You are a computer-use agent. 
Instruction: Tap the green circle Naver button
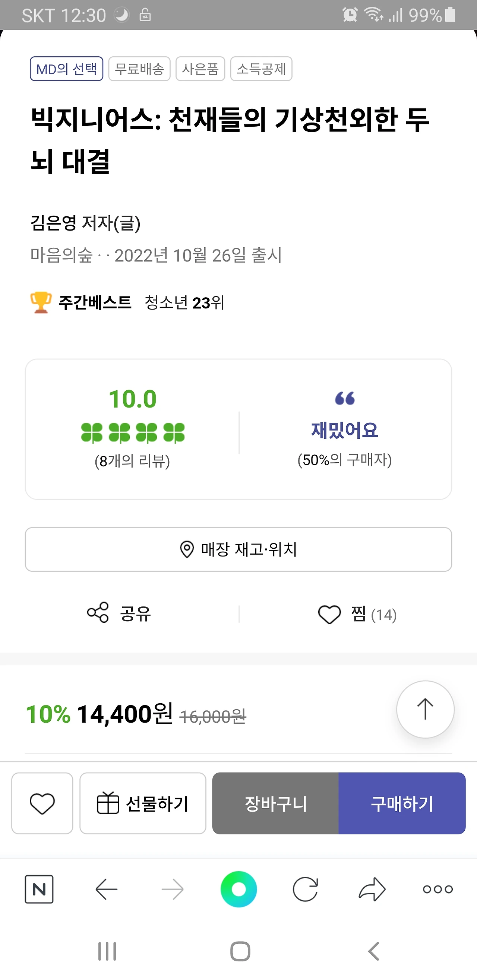pyautogui.click(x=239, y=889)
